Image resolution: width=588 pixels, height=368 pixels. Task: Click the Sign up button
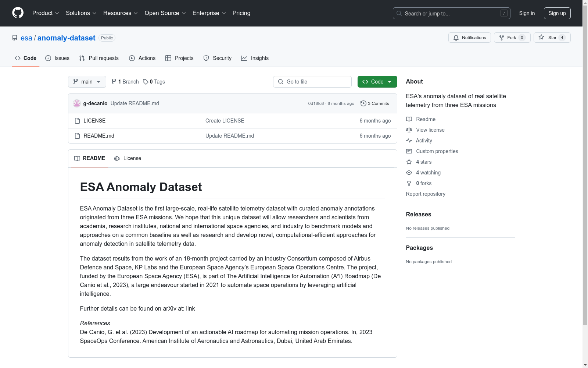click(557, 13)
